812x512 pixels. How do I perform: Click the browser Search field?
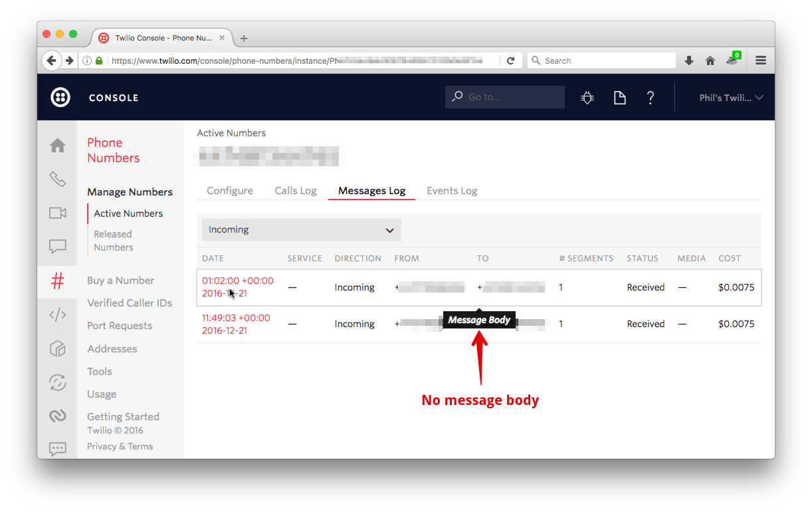click(x=601, y=61)
